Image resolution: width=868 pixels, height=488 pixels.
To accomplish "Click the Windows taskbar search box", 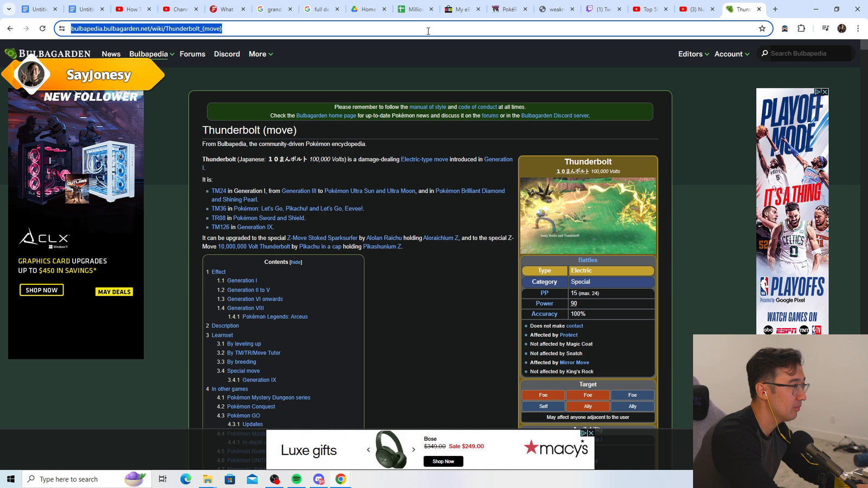I will [87, 479].
